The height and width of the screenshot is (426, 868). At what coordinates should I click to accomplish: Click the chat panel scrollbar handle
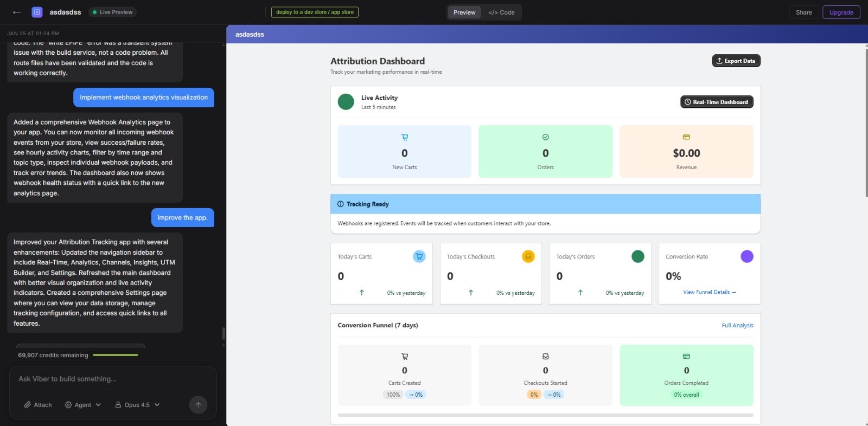coord(224,333)
